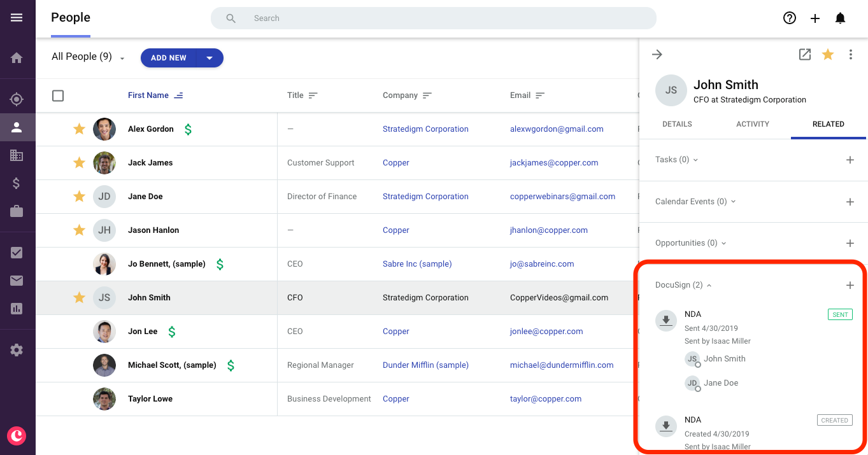This screenshot has height=455, width=868.
Task: Toggle the favorite star for John Smith panel
Action: point(828,55)
